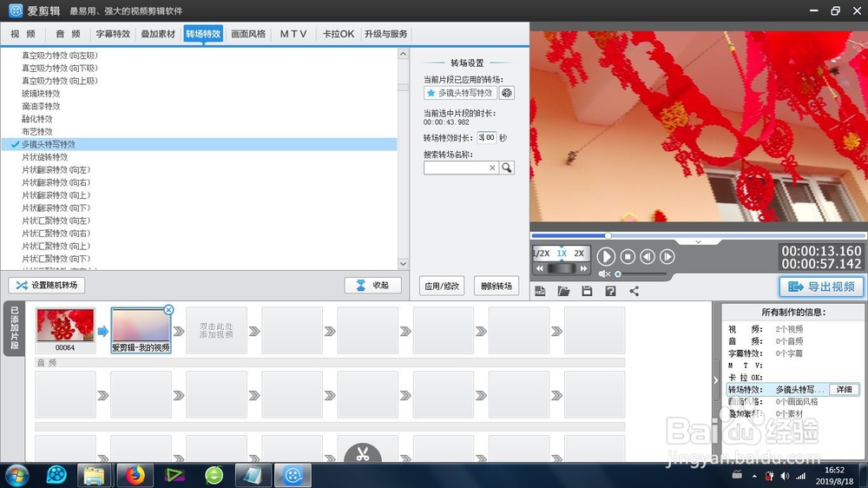Viewport: 868px width, 488px height.
Task: Open the Windows Start button
Action: [x=16, y=475]
